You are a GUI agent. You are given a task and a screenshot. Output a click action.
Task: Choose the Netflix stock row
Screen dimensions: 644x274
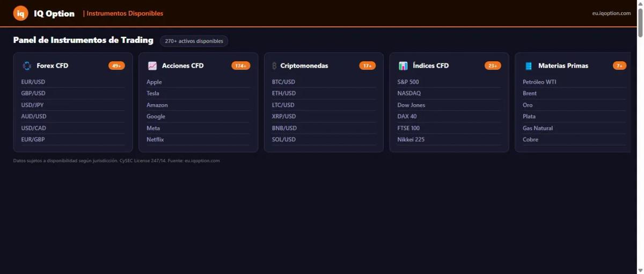pyautogui.click(x=199, y=139)
